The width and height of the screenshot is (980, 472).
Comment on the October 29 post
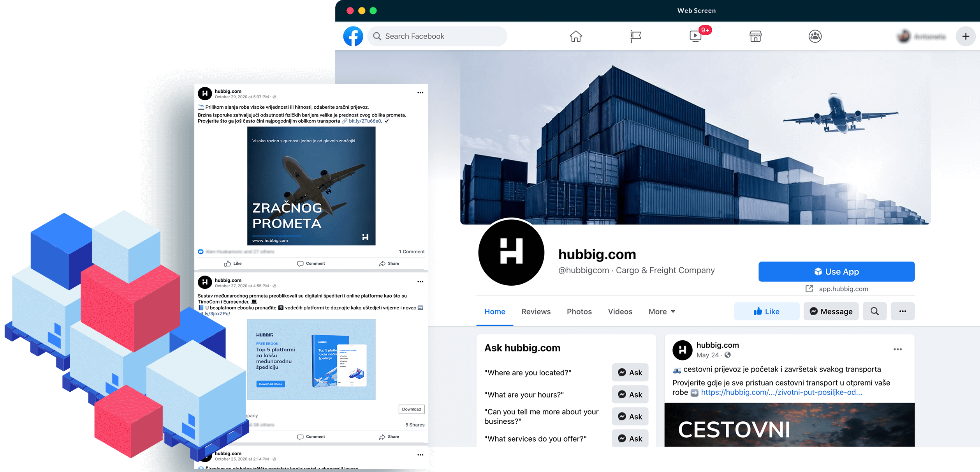pos(311,263)
